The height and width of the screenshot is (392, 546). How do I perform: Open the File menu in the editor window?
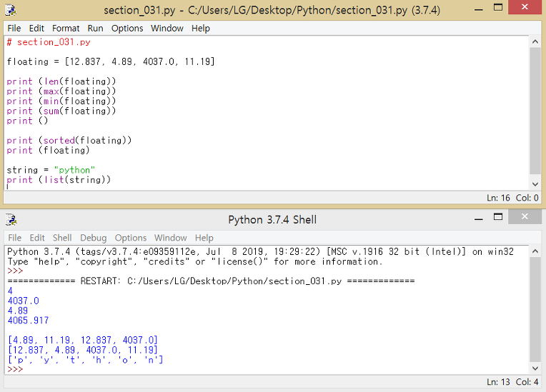(14, 28)
